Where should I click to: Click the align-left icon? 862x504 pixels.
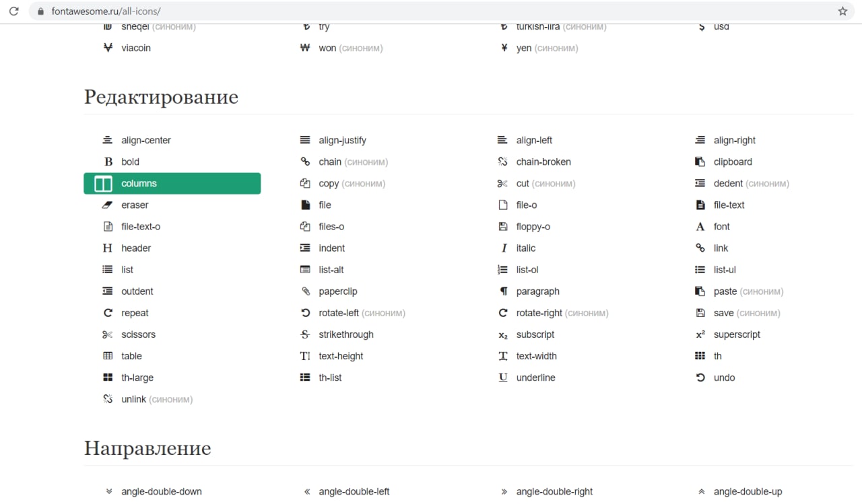pyautogui.click(x=502, y=140)
